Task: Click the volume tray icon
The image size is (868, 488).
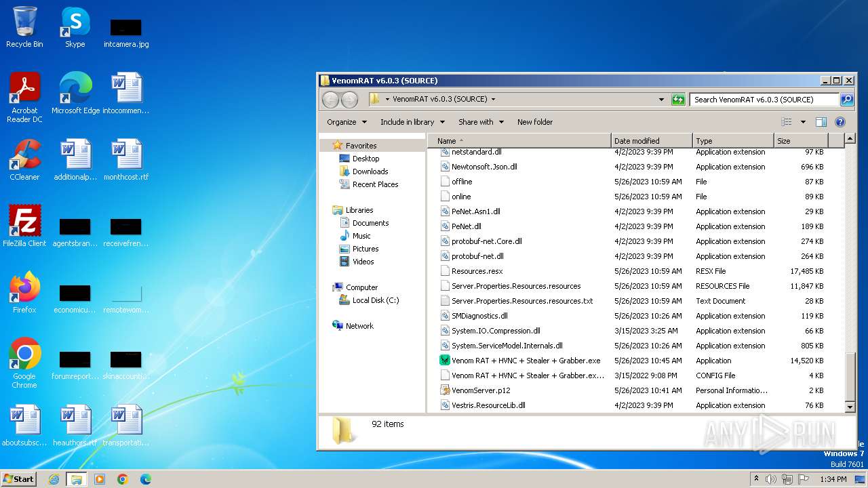Action: point(771,479)
